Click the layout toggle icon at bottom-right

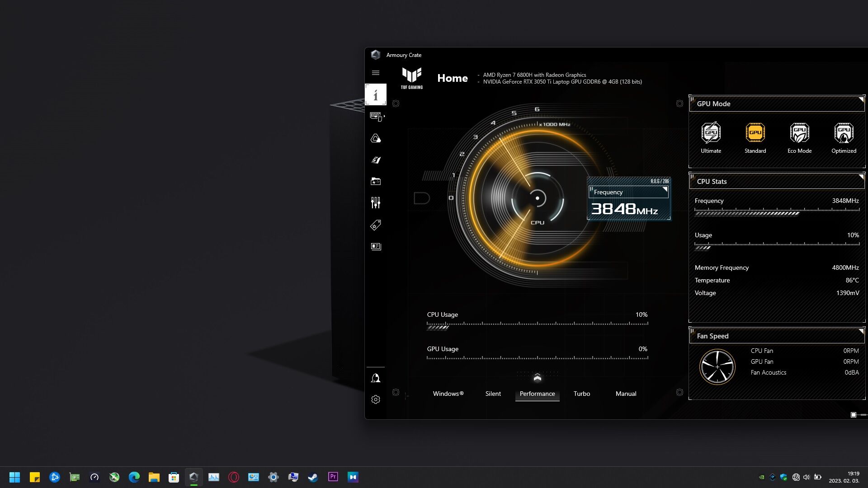pyautogui.click(x=854, y=415)
